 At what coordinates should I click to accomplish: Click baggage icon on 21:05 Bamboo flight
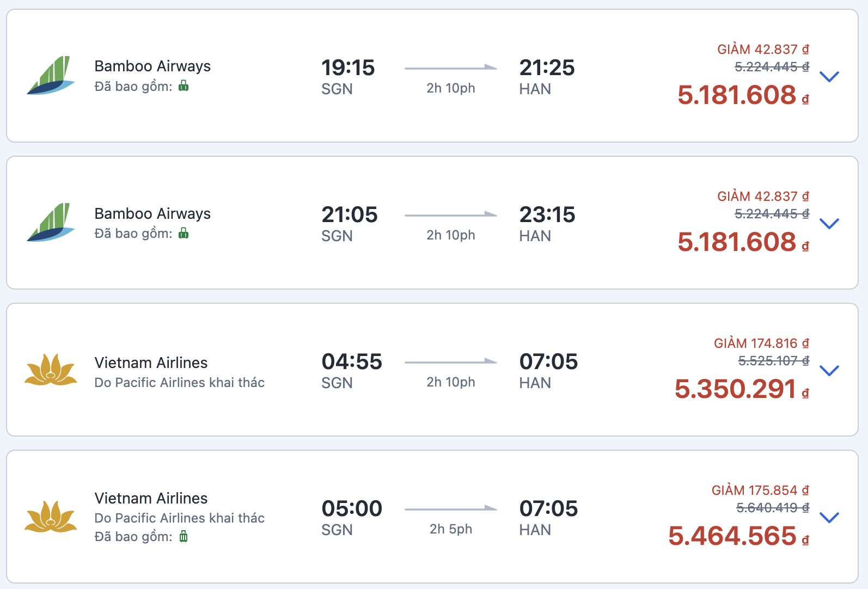(x=184, y=234)
